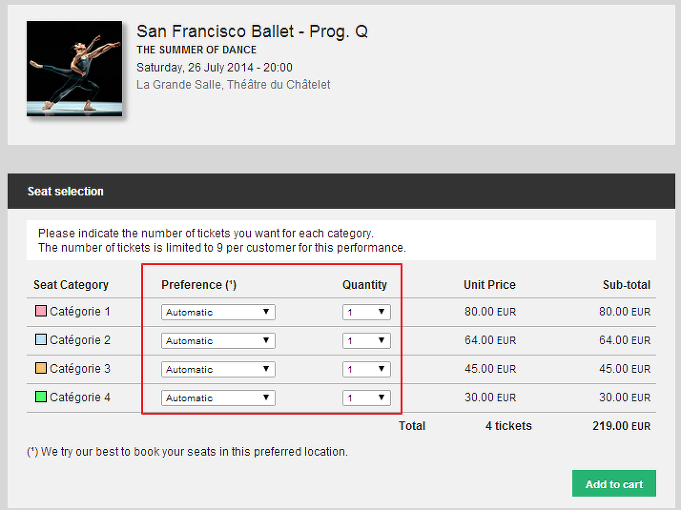Viewport: 681px width, 510px height.
Task: Click the San Francisco Ballet - Prog. Q title
Action: click(252, 31)
